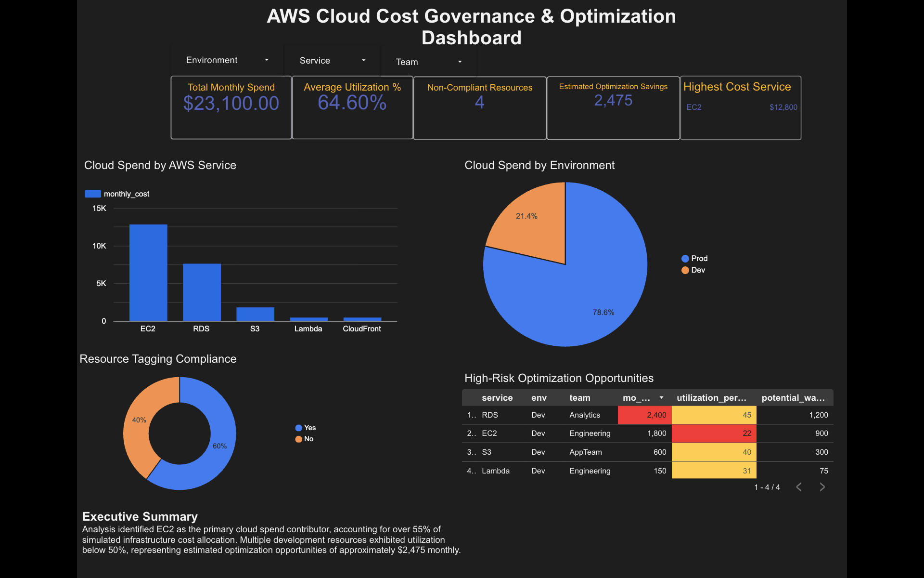Select the 40% donut segment
The image size is (924, 578).
coord(140,424)
